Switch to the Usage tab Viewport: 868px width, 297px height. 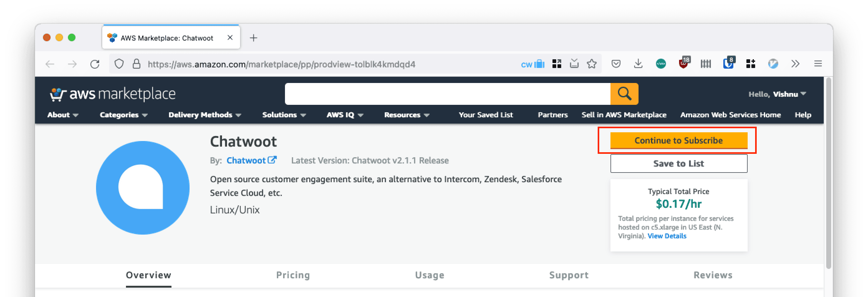(x=430, y=275)
